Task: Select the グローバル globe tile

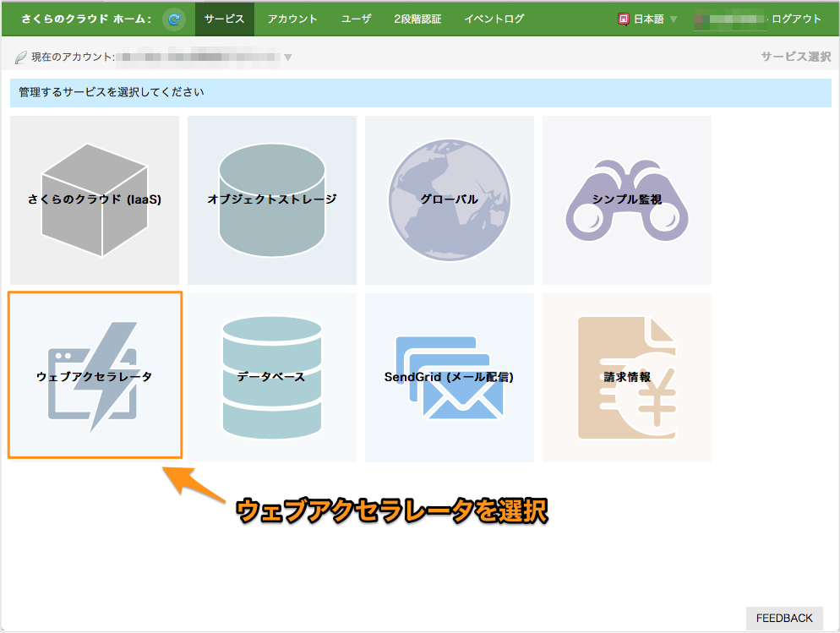Action: click(x=450, y=200)
